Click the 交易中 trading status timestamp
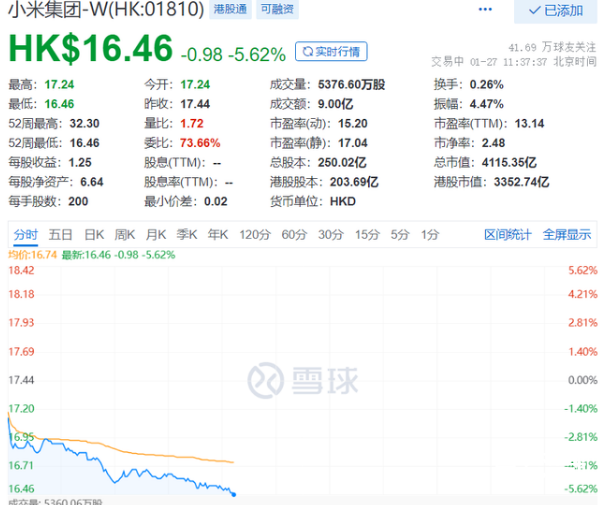Screen dimensions: 610x505 tap(514, 61)
